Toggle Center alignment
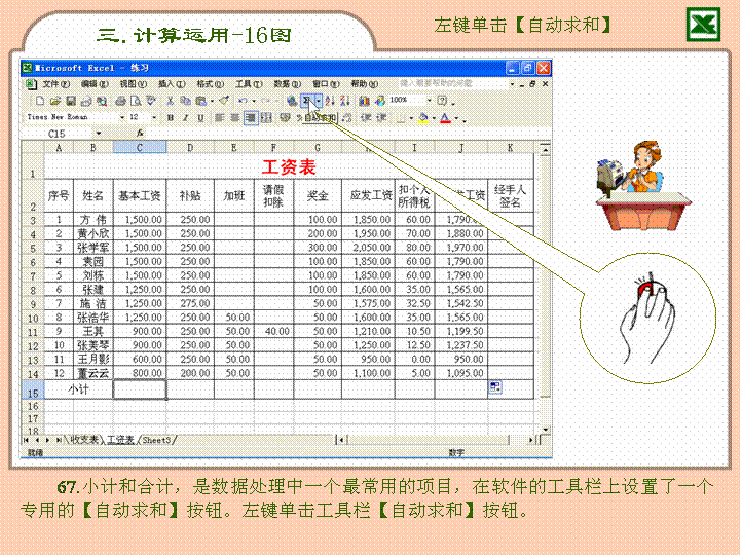 pyautogui.click(x=235, y=118)
